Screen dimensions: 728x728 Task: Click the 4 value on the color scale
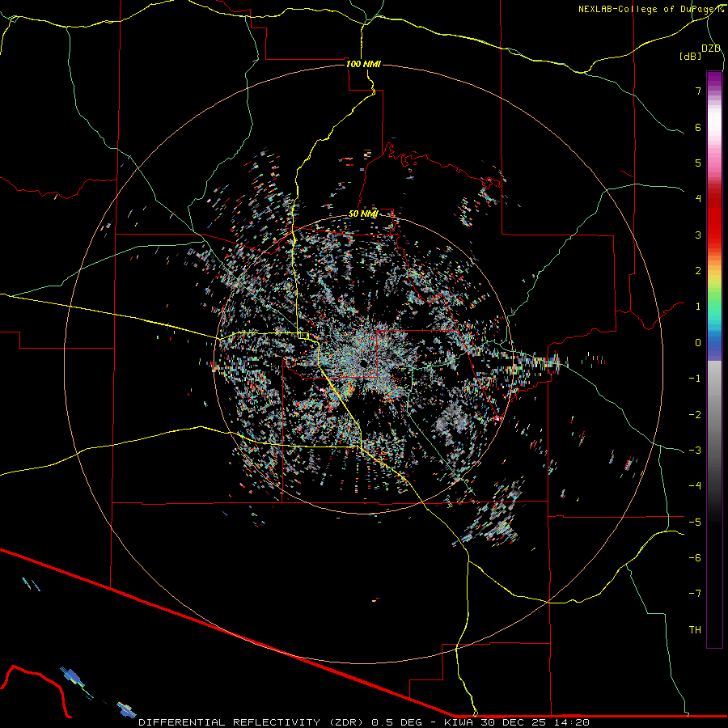pyautogui.click(x=698, y=199)
